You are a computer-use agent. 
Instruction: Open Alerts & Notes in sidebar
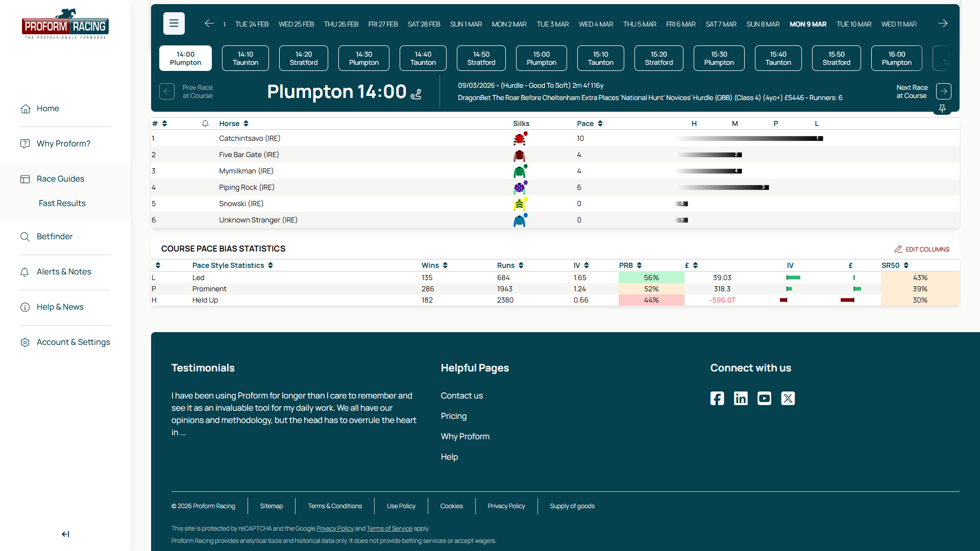pyautogui.click(x=64, y=272)
